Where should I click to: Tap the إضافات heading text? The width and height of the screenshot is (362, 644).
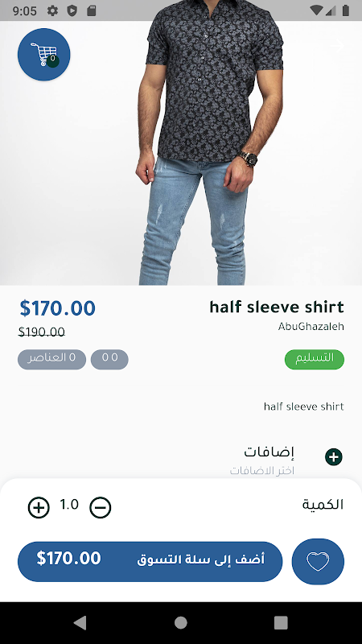(x=269, y=452)
